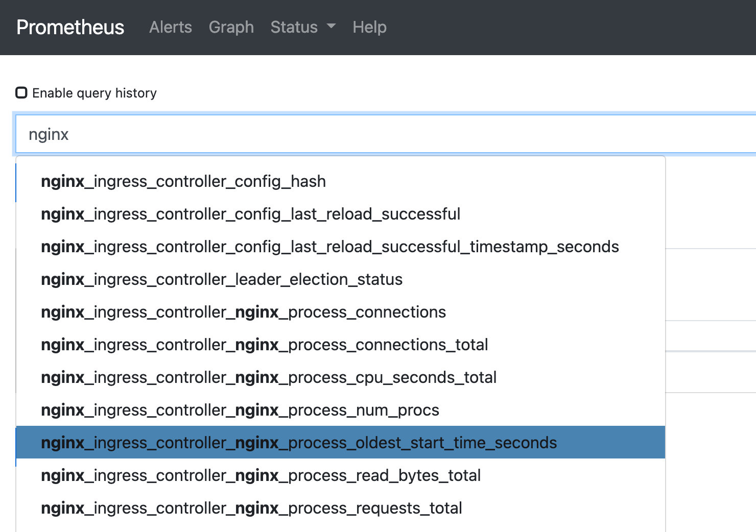Open the Alerts page
The height and width of the screenshot is (532, 756).
tap(170, 27)
